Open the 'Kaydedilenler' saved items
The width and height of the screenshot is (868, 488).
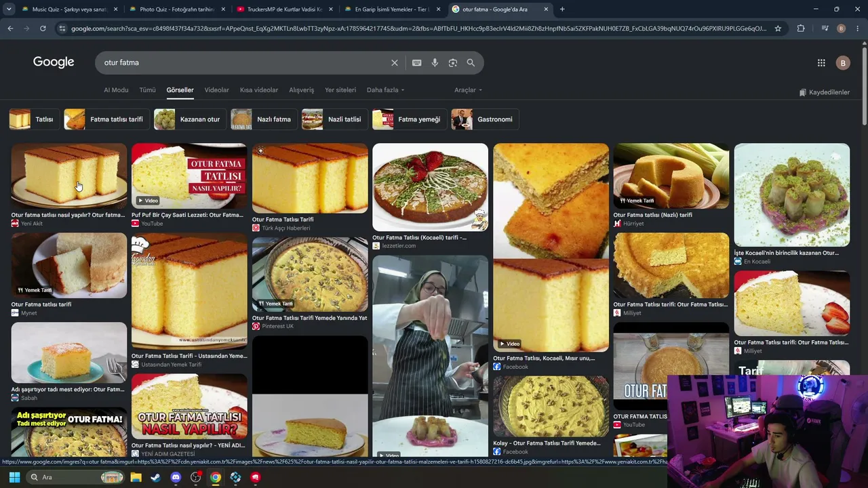[x=824, y=92]
